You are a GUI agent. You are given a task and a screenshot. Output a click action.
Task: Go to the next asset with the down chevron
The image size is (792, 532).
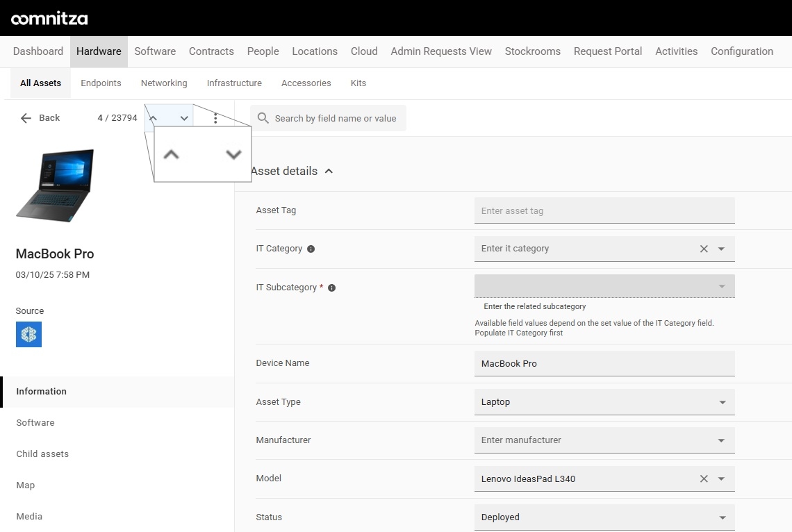[184, 118]
